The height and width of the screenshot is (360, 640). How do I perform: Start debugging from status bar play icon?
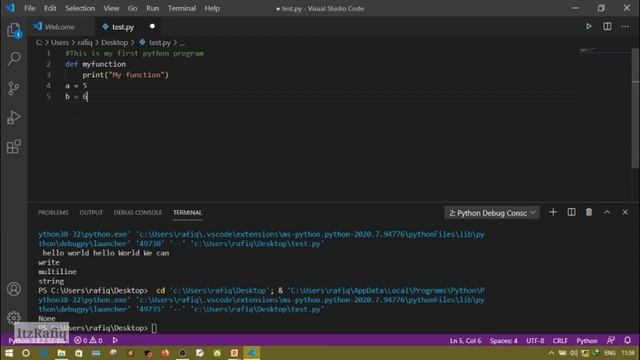115,340
